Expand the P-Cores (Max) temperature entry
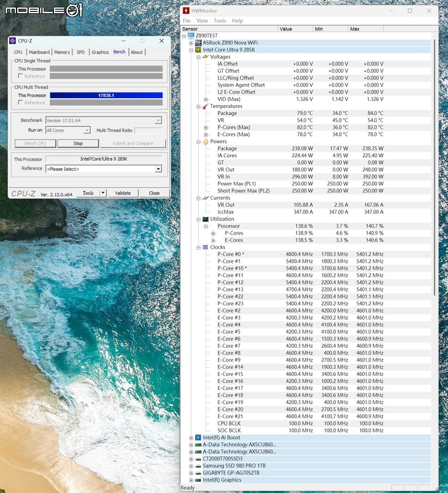The width and height of the screenshot is (448, 493). [206, 127]
